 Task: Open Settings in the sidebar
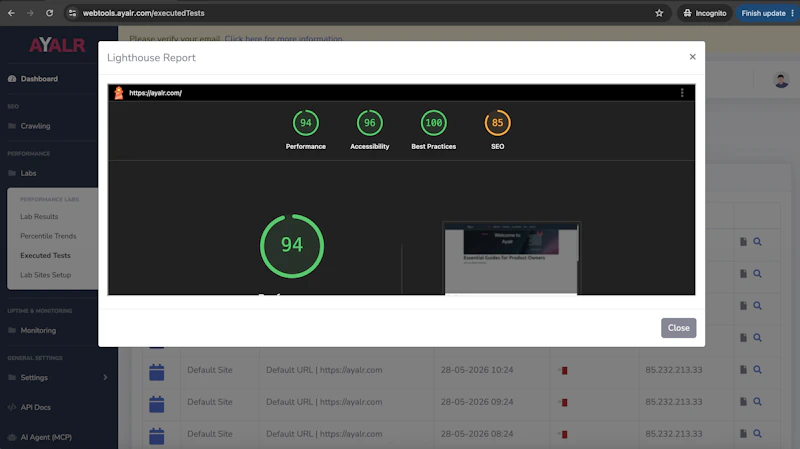coord(34,378)
